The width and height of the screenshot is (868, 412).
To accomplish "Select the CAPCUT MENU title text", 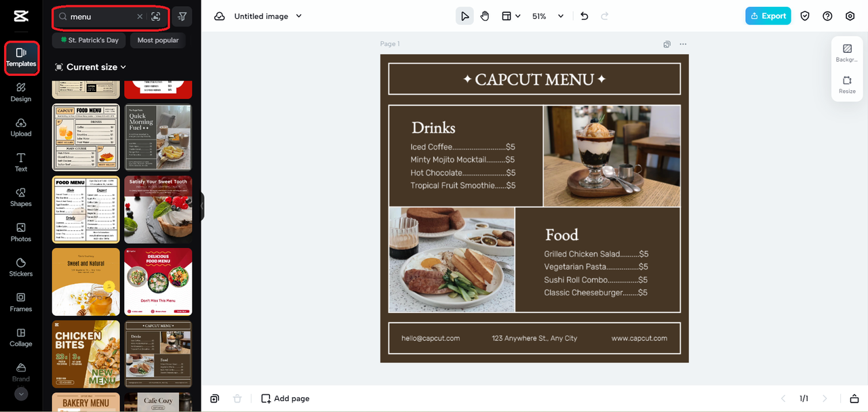I will click(534, 79).
